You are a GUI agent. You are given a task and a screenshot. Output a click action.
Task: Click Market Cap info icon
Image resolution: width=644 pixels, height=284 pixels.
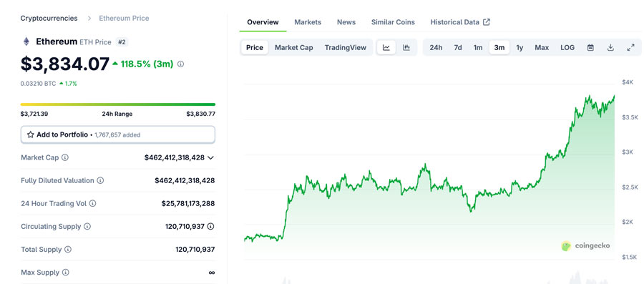(x=65, y=157)
